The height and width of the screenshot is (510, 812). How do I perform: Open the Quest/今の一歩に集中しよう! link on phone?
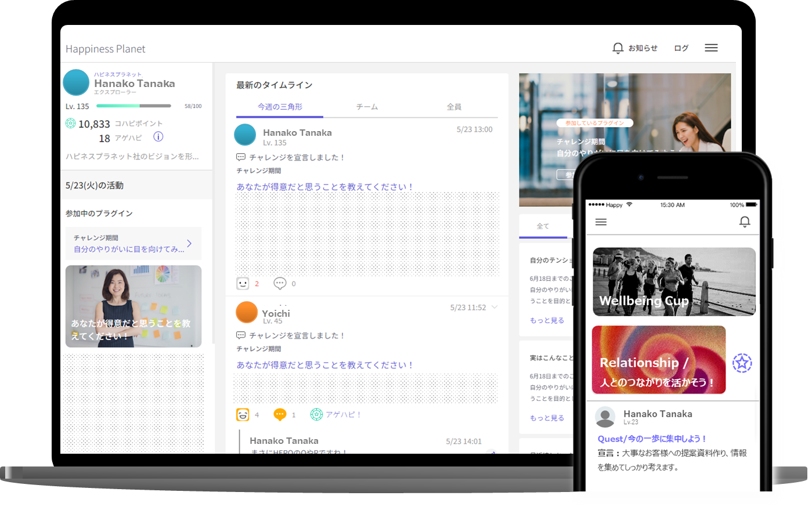click(x=652, y=439)
